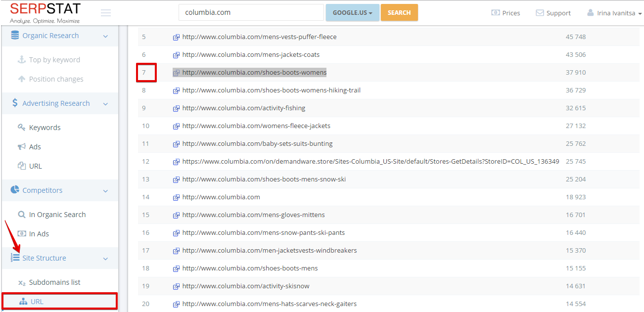The height and width of the screenshot is (312, 644).
Task: Click the Site Structure list icon
Action: [x=15, y=258]
